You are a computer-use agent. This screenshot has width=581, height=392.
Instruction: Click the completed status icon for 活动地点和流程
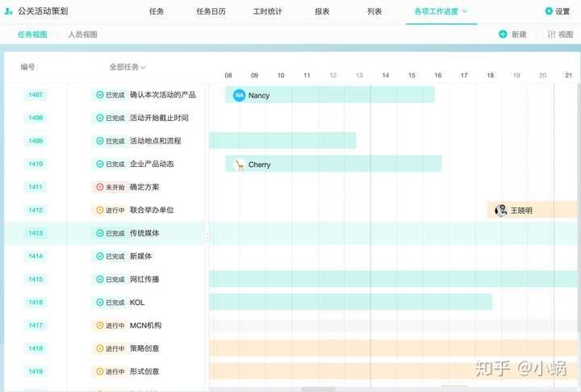tap(100, 141)
